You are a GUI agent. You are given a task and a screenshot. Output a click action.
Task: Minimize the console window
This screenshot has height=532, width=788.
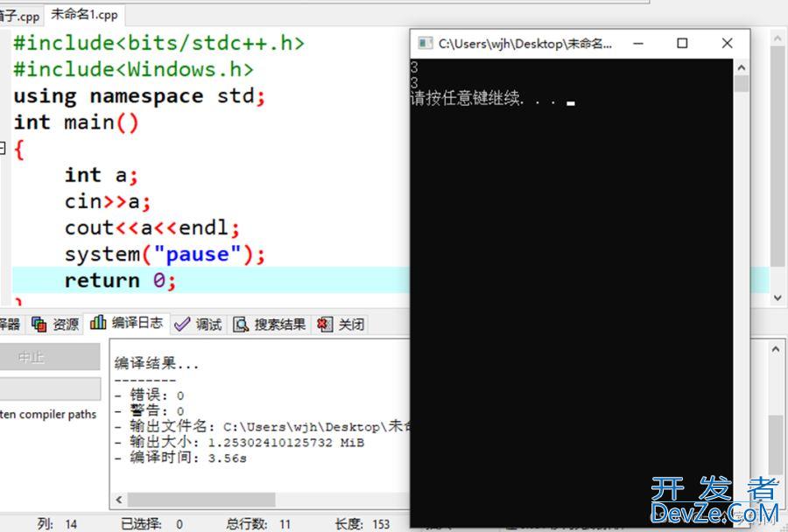[x=638, y=43]
